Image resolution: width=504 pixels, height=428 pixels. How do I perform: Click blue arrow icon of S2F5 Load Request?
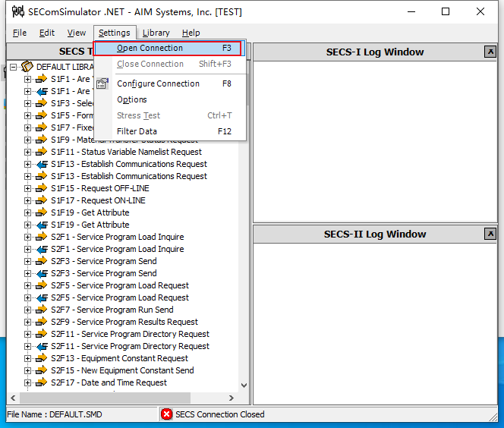pos(42,298)
